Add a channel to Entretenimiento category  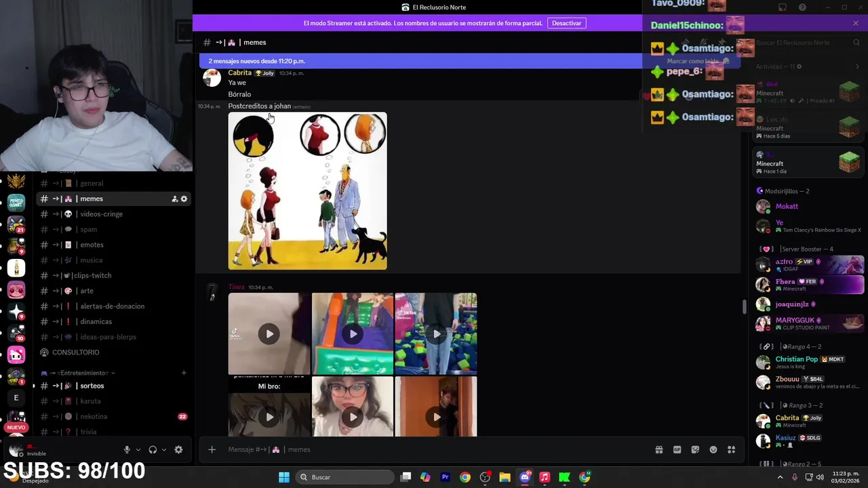pyautogui.click(x=184, y=373)
